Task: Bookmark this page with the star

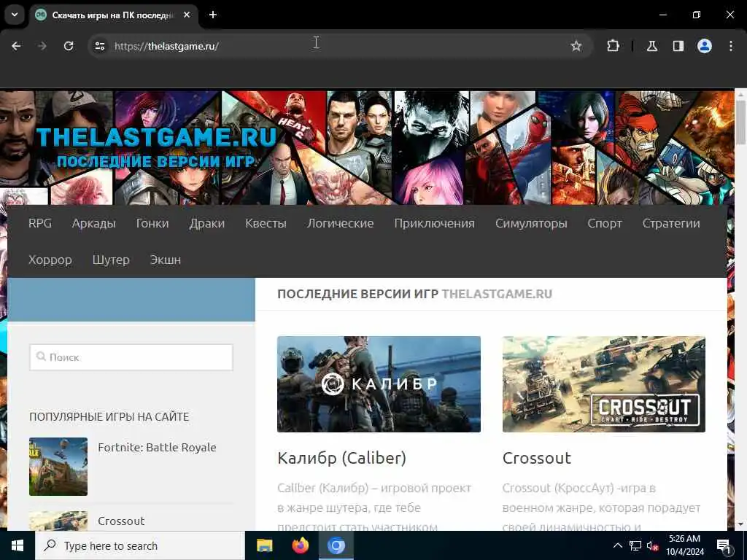Action: pos(576,46)
